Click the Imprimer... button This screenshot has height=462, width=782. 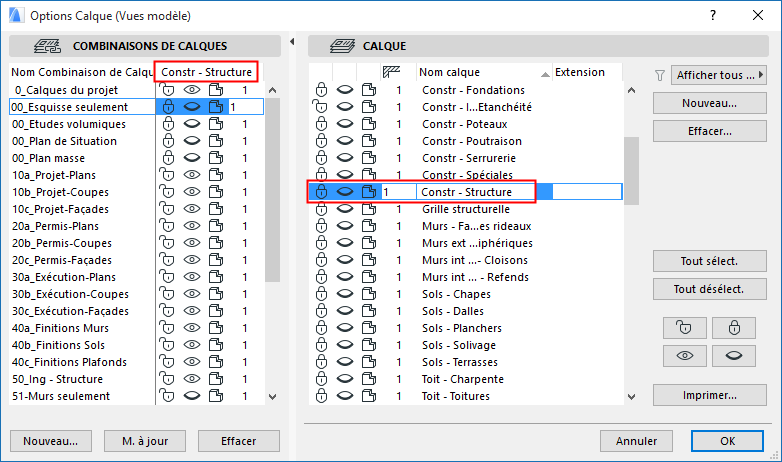click(709, 395)
